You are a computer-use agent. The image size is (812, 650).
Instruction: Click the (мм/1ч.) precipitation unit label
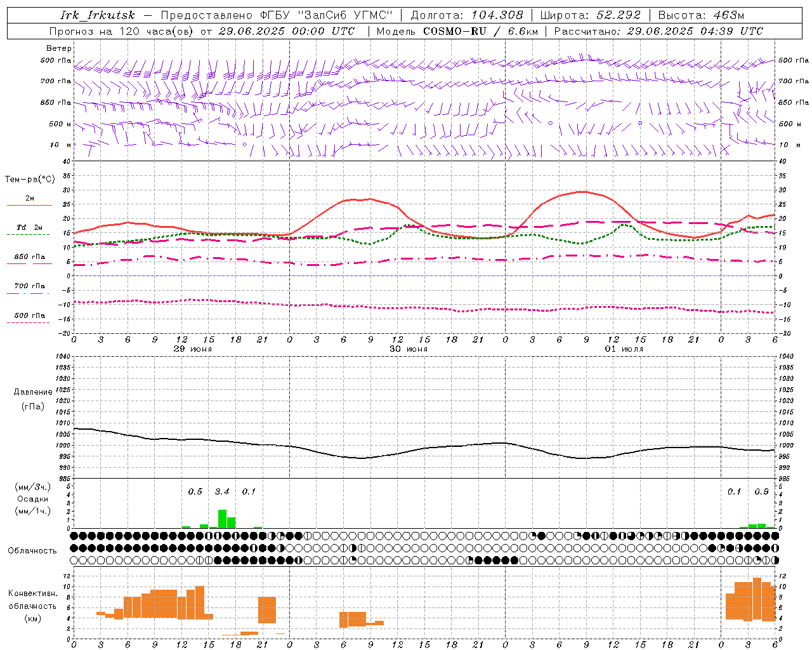[33, 511]
